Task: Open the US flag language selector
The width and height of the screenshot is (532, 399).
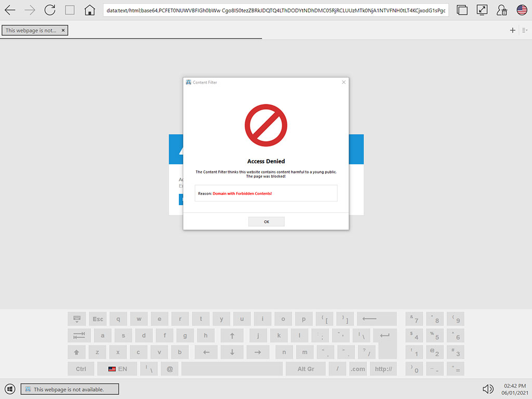Action: pyautogui.click(x=522, y=10)
